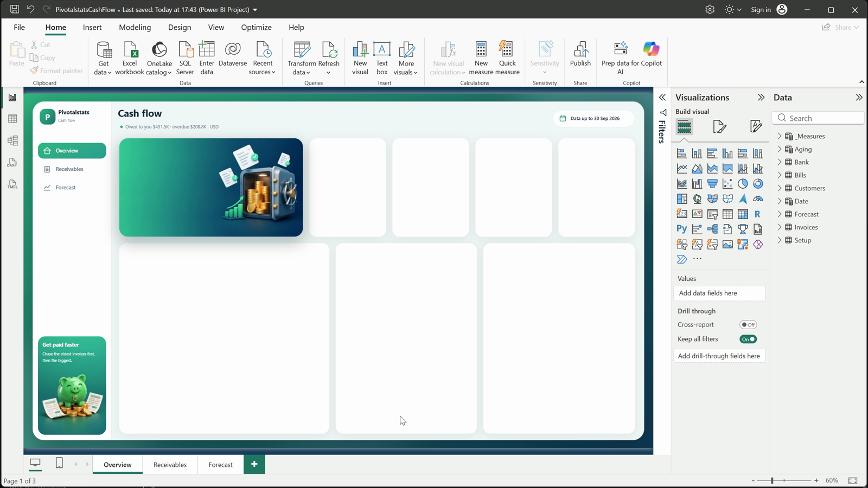The width and height of the screenshot is (868, 488).
Task: Select the funnel chart visual
Action: click(x=712, y=184)
